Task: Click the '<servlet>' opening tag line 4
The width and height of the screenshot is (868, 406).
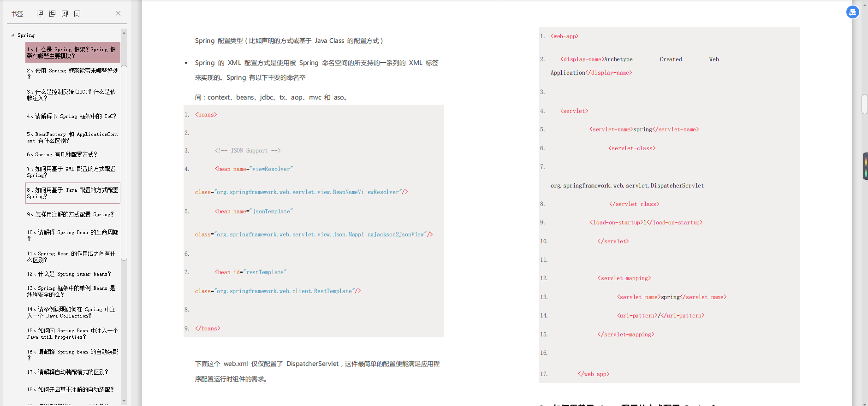Action: [574, 111]
